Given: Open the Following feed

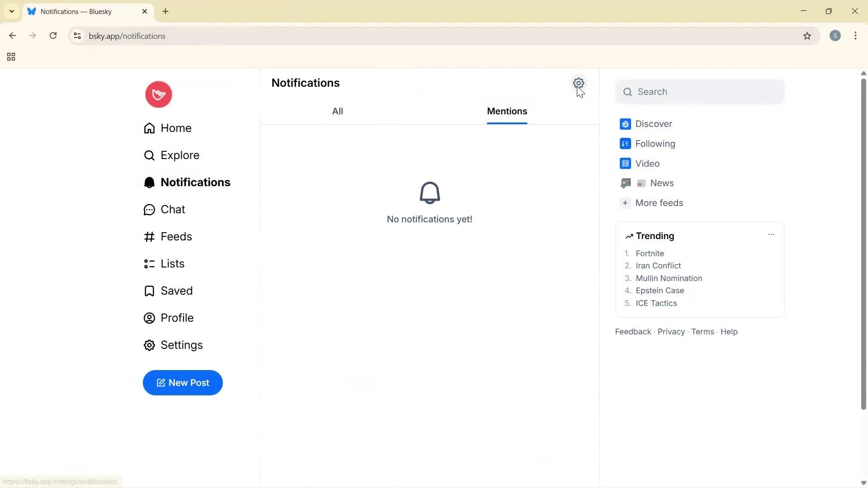Looking at the screenshot, I should pos(655,144).
